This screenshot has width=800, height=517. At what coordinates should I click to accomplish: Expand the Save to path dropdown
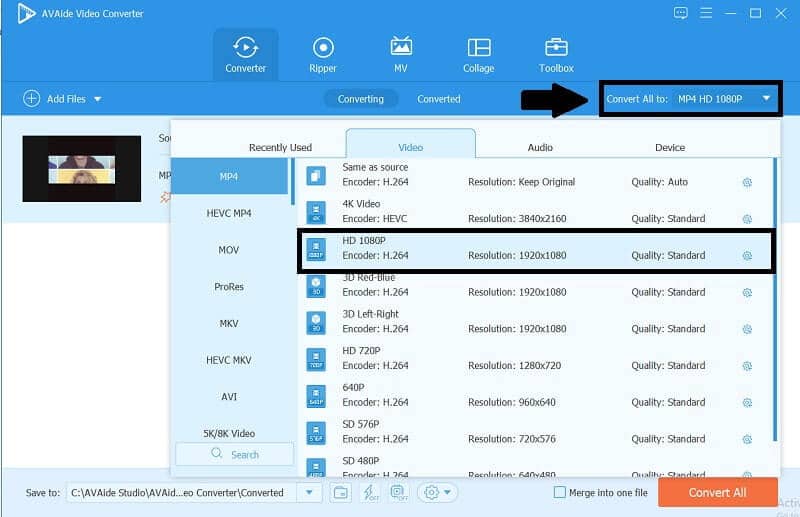click(309, 493)
